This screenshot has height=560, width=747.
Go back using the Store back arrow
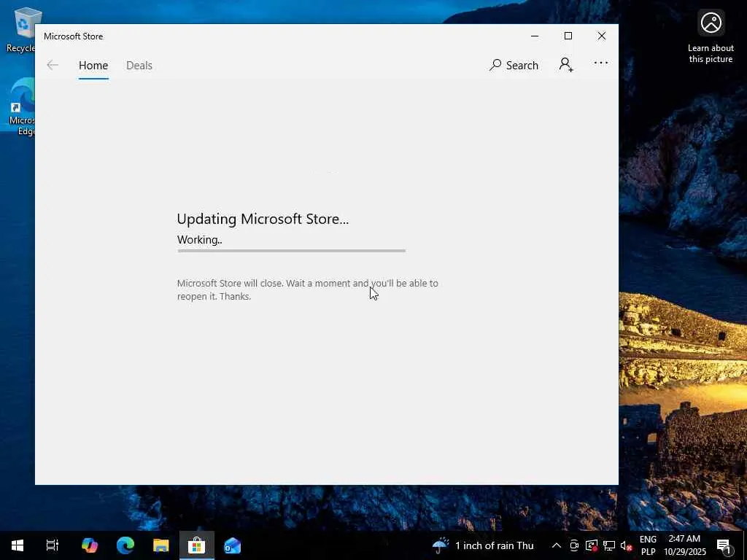pyautogui.click(x=53, y=65)
